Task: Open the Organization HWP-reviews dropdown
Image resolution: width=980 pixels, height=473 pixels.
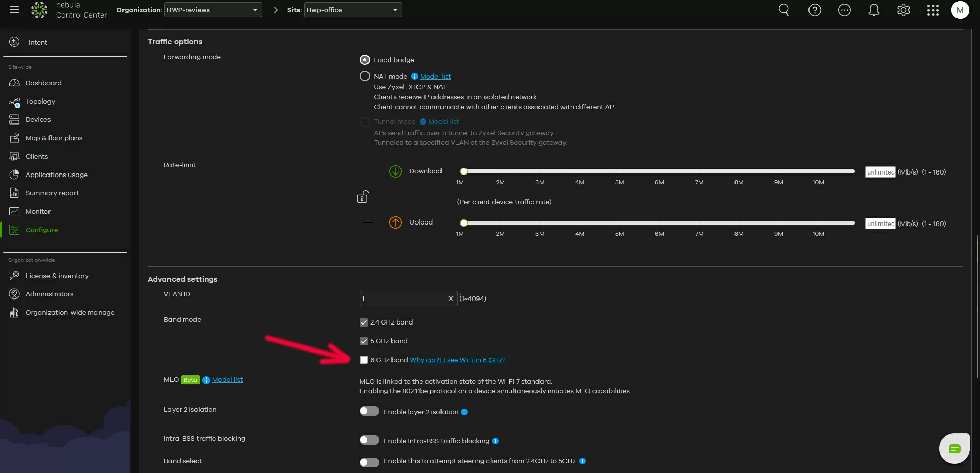Action: pyautogui.click(x=213, y=10)
